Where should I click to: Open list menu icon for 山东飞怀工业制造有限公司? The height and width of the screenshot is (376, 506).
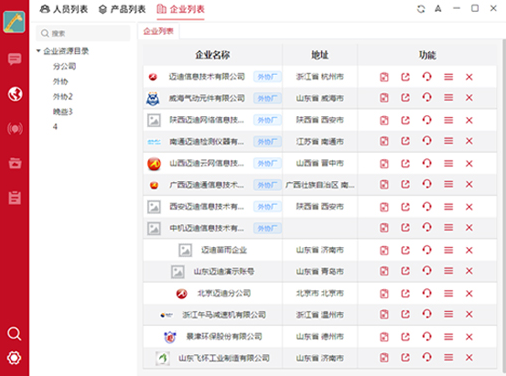448,358
